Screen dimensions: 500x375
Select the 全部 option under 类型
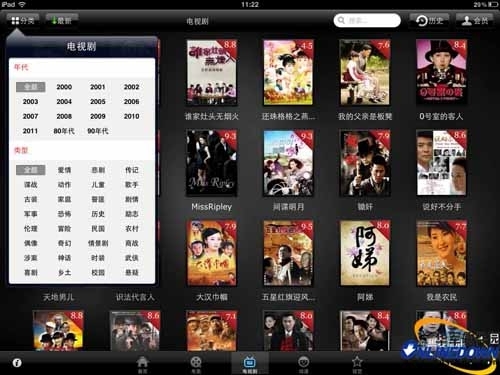31,170
